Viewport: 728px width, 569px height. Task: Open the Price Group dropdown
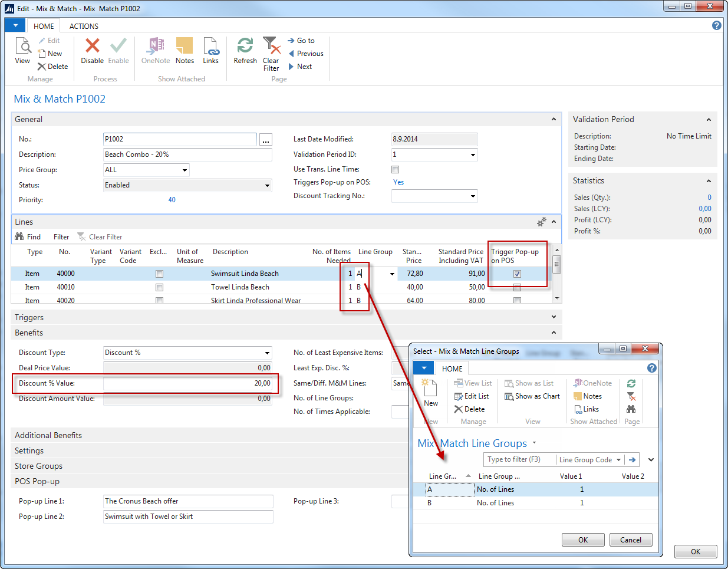185,170
